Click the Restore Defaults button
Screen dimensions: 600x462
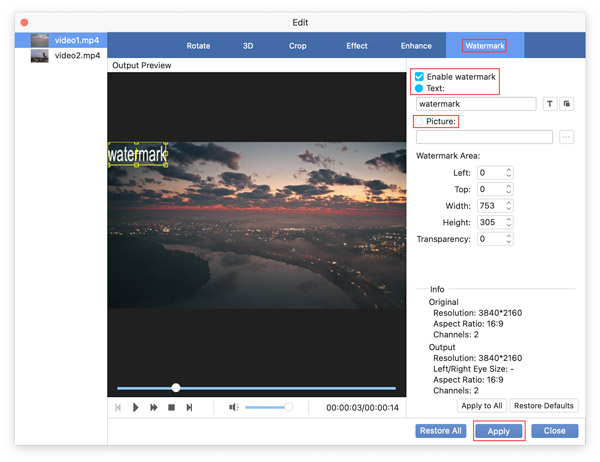544,406
